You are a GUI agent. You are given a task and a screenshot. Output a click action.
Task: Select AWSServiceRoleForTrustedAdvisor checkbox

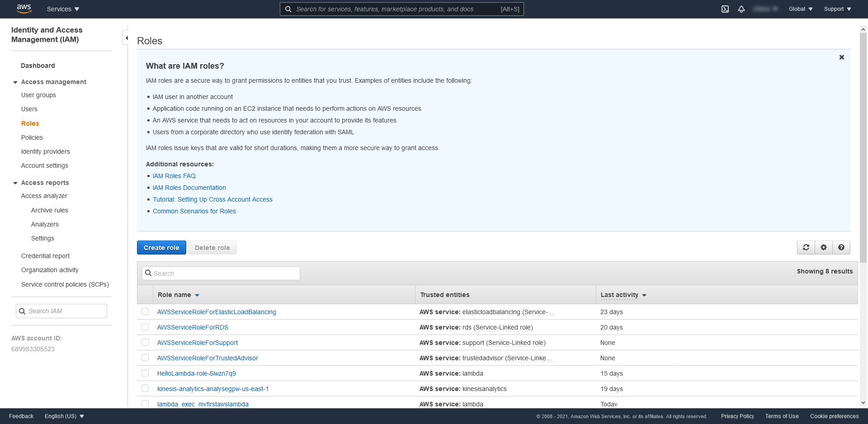(145, 358)
